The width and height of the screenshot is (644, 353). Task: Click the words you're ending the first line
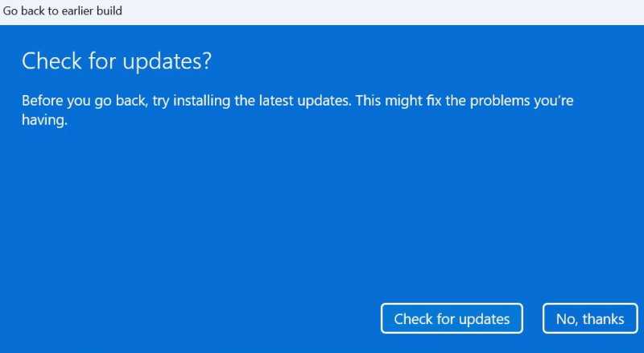coord(554,101)
